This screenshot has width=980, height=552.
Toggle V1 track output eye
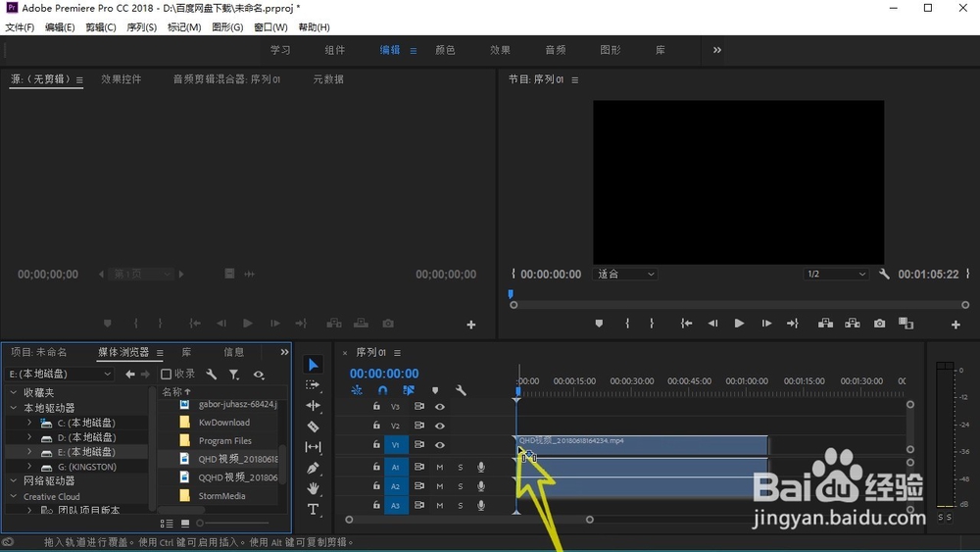(x=440, y=445)
